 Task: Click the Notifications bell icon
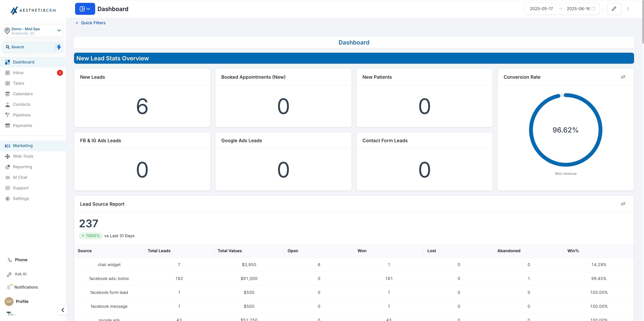point(9,287)
